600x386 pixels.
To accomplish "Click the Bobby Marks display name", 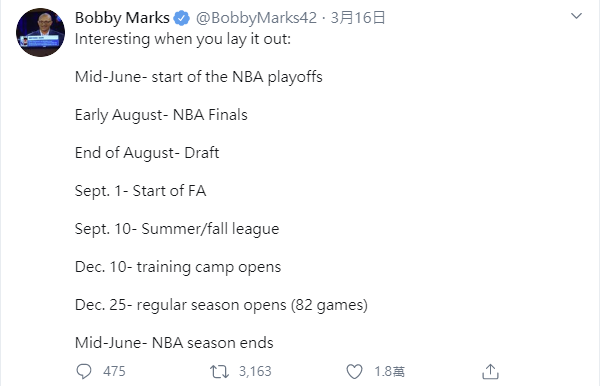I will pos(122,18).
